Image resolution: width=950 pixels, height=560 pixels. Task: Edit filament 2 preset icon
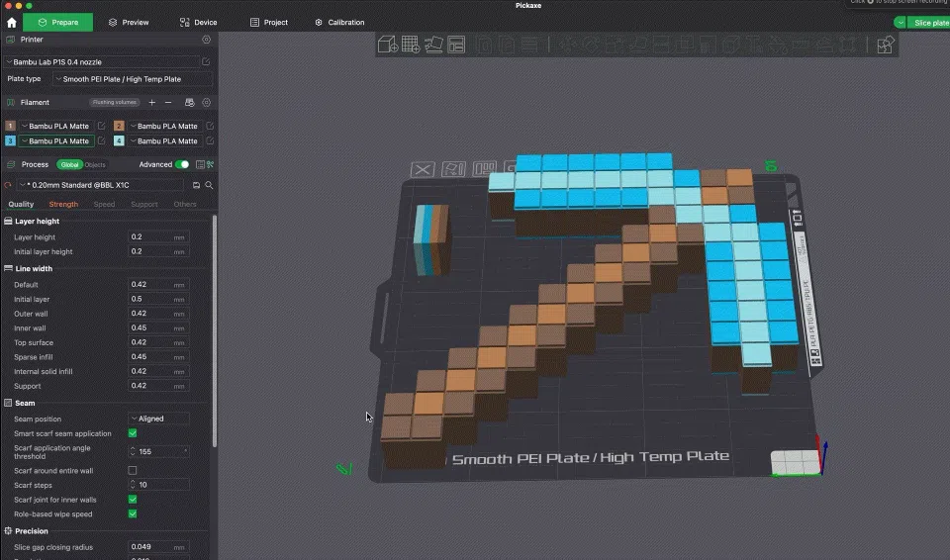[x=210, y=126]
